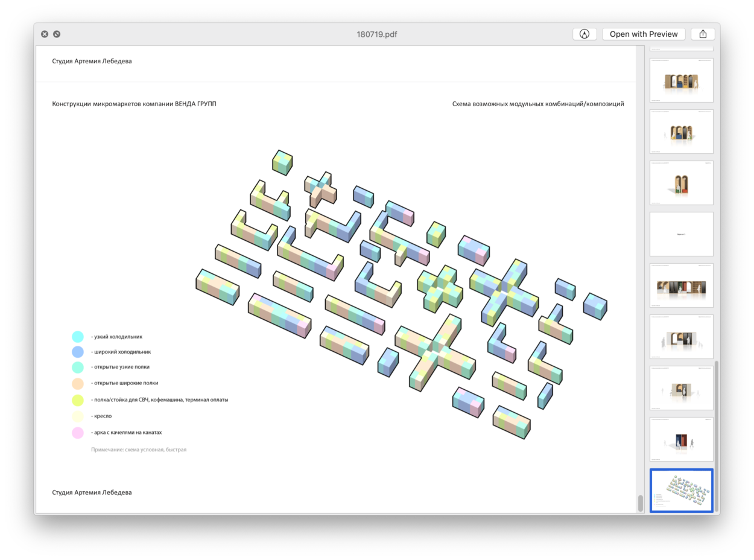
Task: Click the thumbnail sidebar scrollbar handle
Action: pyautogui.click(x=717, y=434)
